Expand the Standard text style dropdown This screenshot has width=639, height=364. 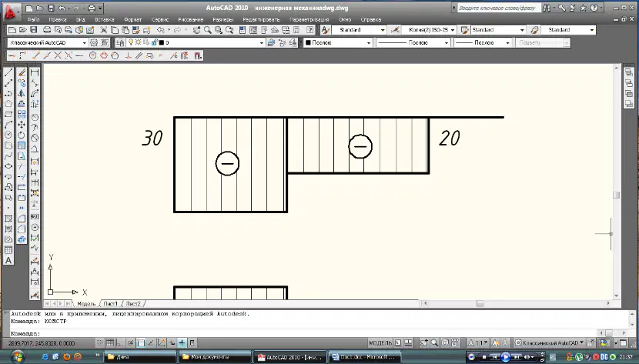click(x=359, y=30)
